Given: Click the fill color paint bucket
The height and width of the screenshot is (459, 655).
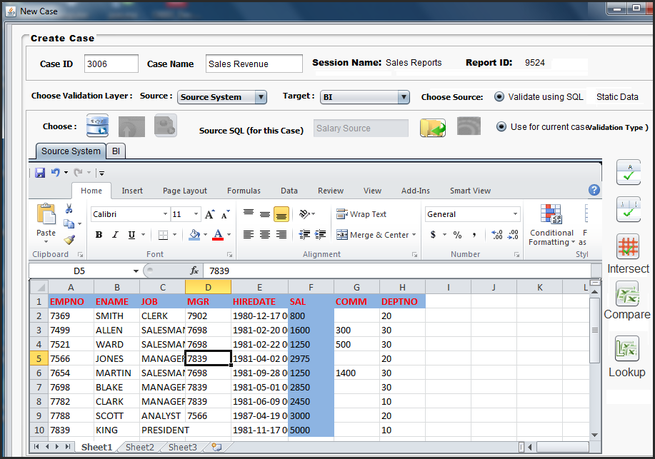Looking at the screenshot, I should pos(194,235).
